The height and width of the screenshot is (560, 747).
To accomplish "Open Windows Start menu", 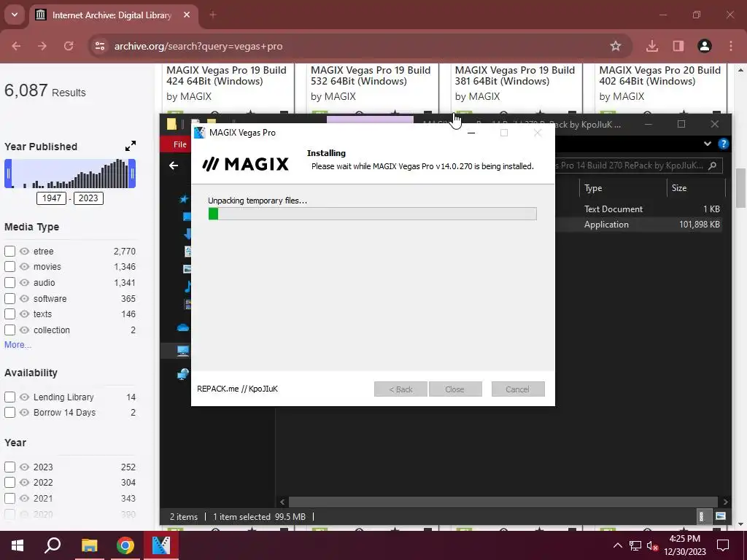I will click(18, 545).
